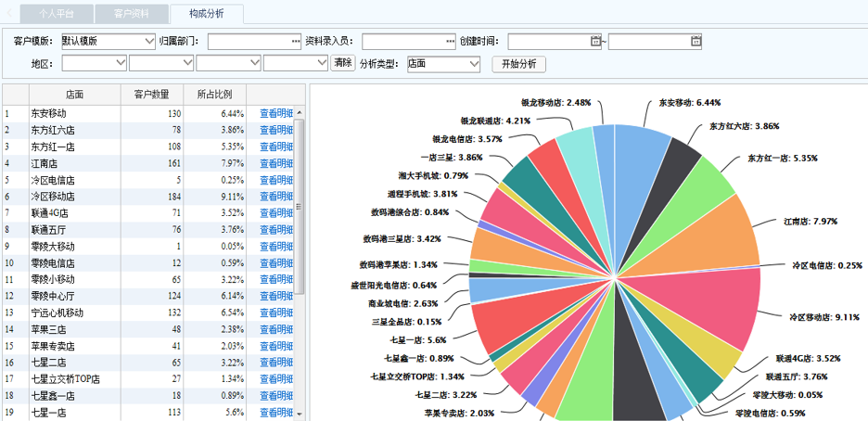Click the ellipsis icon in 资料录入员 field

[x=450, y=41]
